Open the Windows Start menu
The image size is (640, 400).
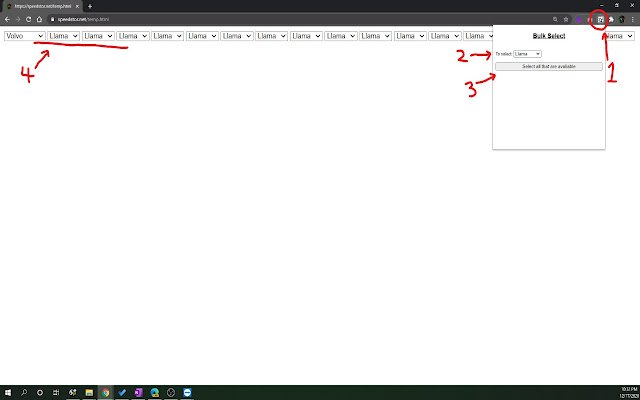7,393
